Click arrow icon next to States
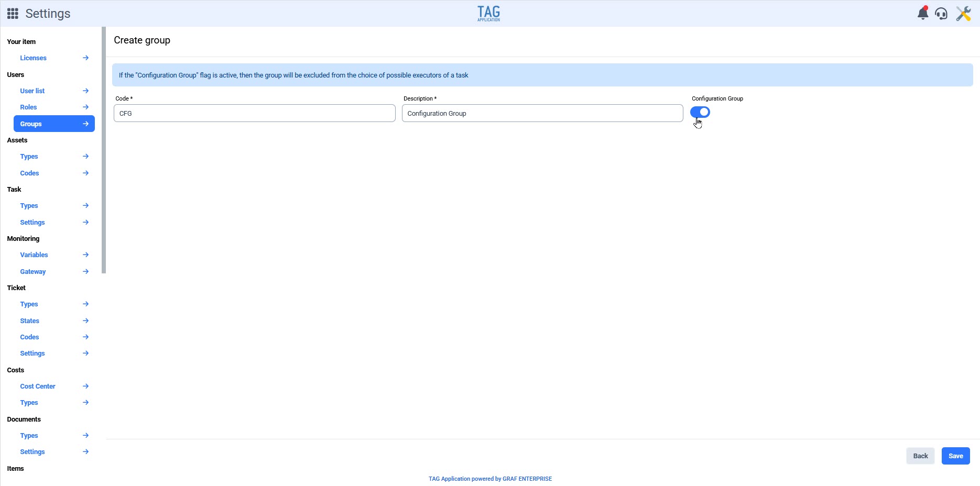This screenshot has height=486, width=980. pyautogui.click(x=85, y=321)
